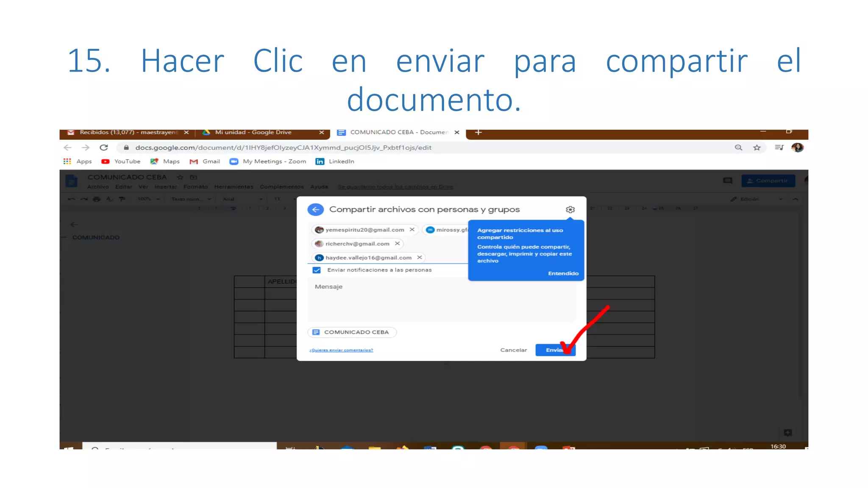
Task: Click the blue back arrow in share dialog
Action: [x=315, y=209]
